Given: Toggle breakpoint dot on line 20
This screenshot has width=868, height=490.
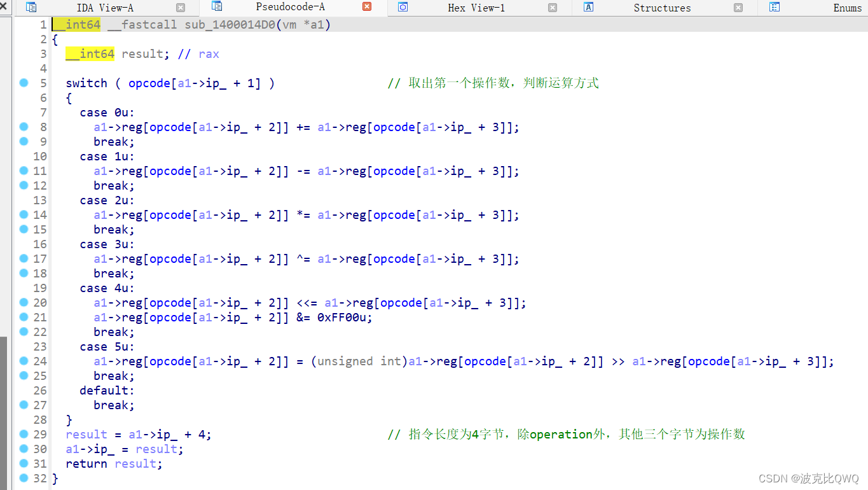Looking at the screenshot, I should pyautogui.click(x=24, y=302).
